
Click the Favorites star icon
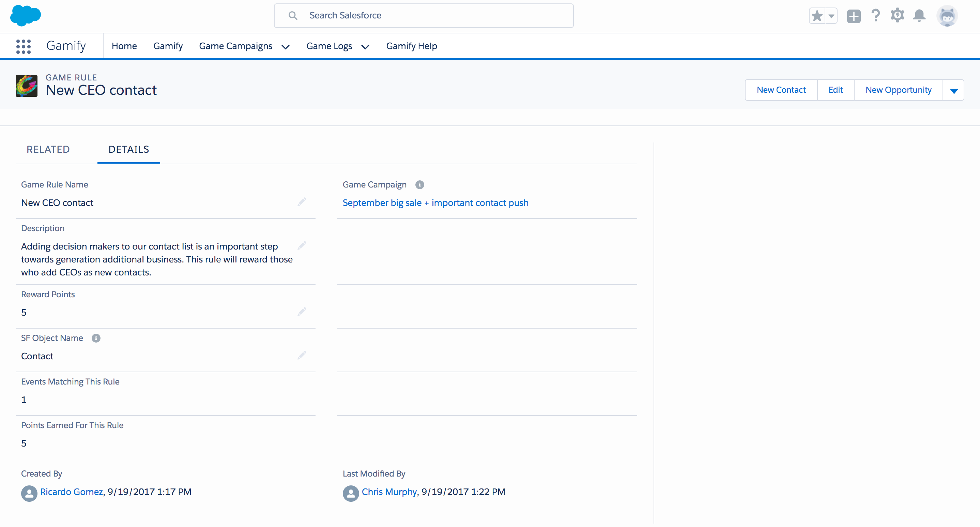(x=817, y=16)
